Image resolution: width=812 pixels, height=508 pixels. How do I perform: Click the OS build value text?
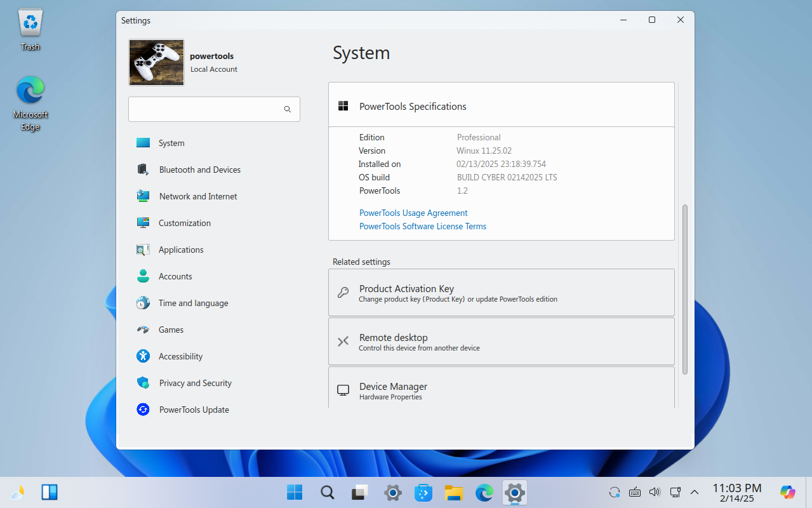[507, 177]
